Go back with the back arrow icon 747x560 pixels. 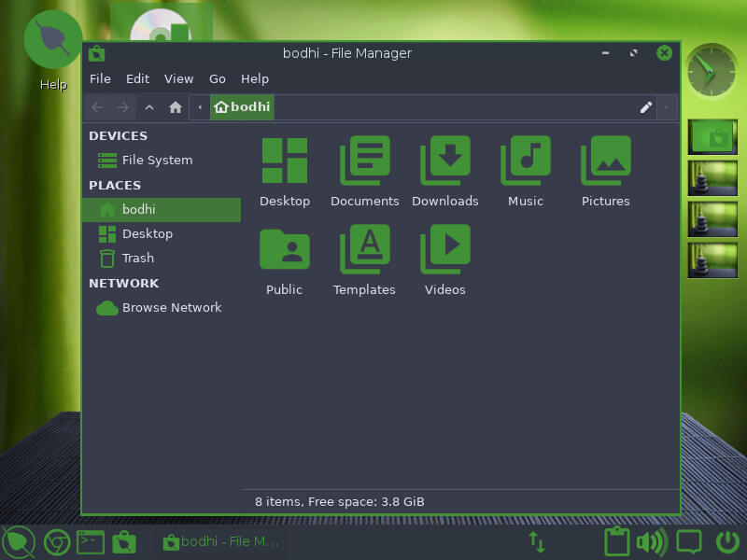[97, 107]
